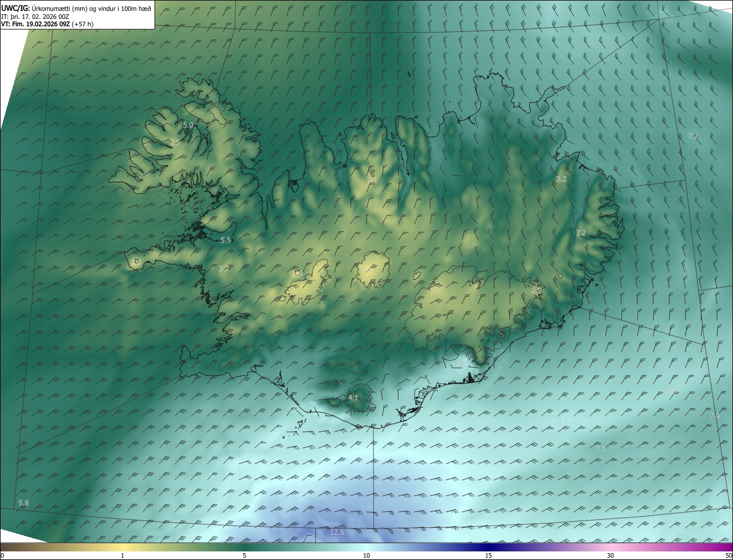Select the 2.5 value label on the map

click(x=175, y=142)
